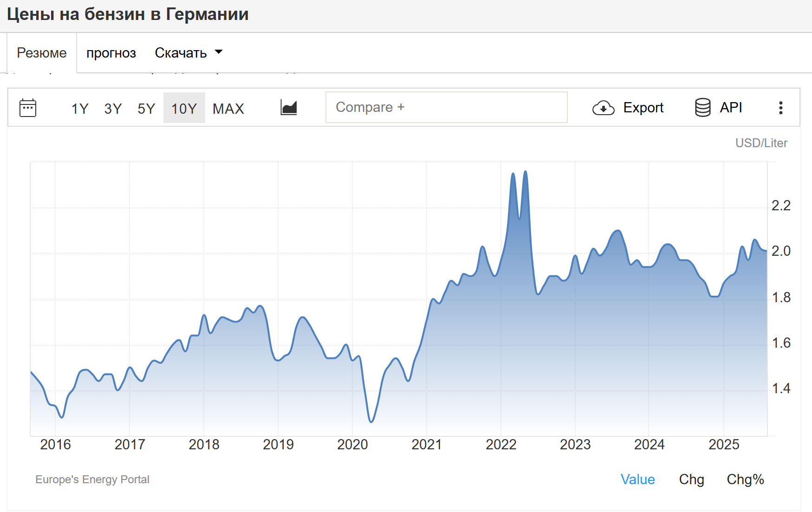Click the Export cloud download icon

[x=603, y=108]
